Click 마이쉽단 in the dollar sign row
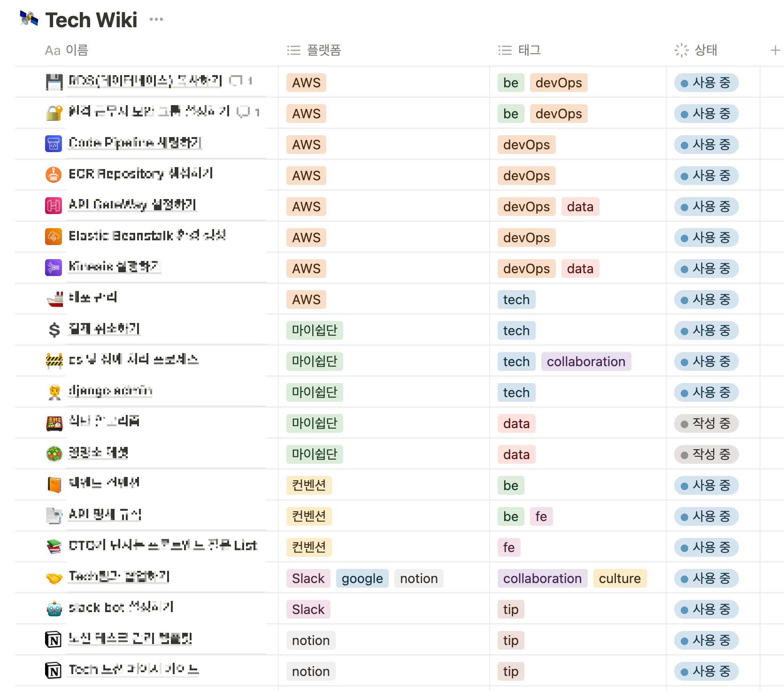784x691 pixels. click(315, 330)
